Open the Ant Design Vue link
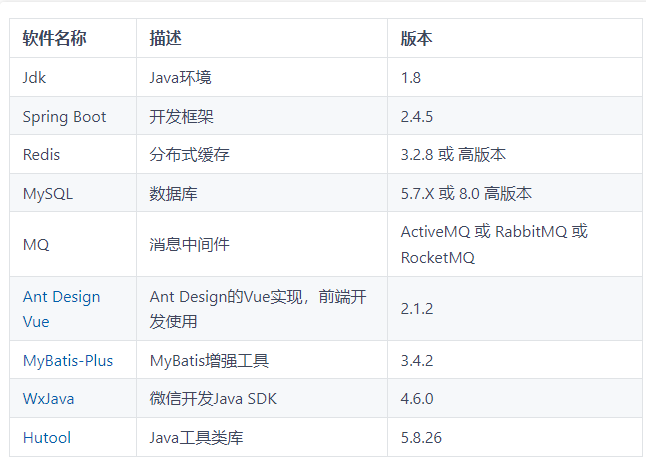The image size is (646, 459). click(61, 309)
